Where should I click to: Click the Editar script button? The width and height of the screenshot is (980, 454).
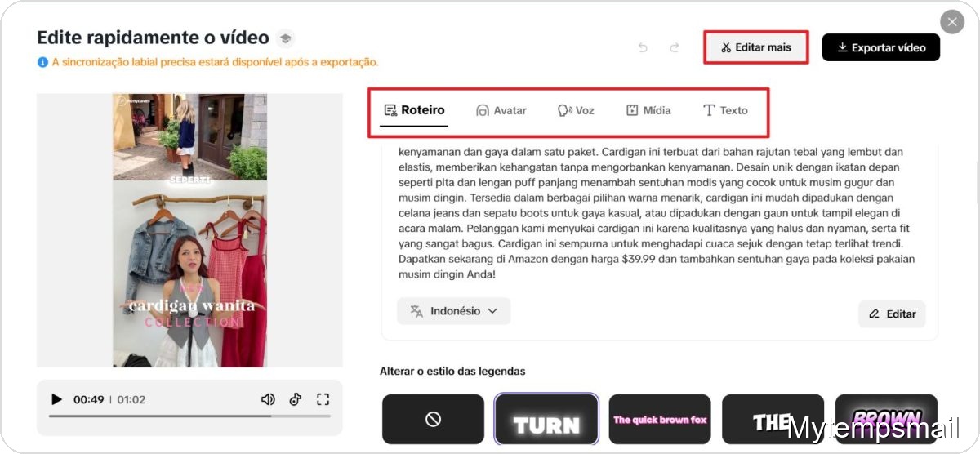[x=892, y=314]
